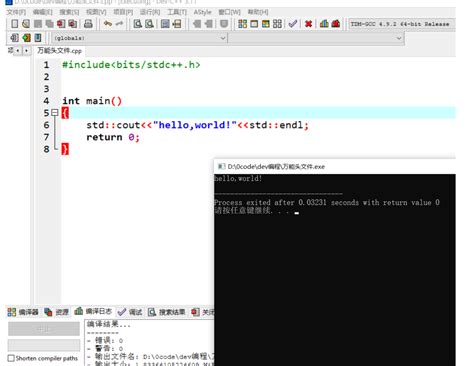
Task: Start debugging with the checkmark icon
Action: coord(293,24)
